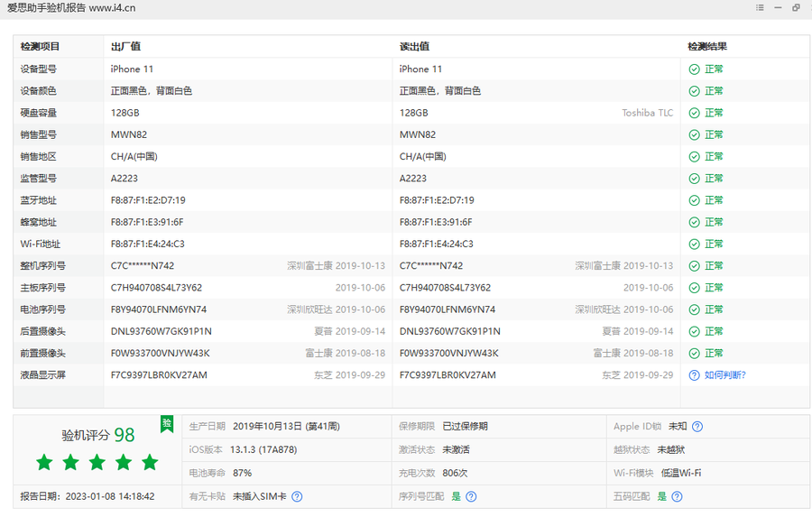Click the help icon next to 五码匹配
Screen dimensions: 812x526
(677, 496)
